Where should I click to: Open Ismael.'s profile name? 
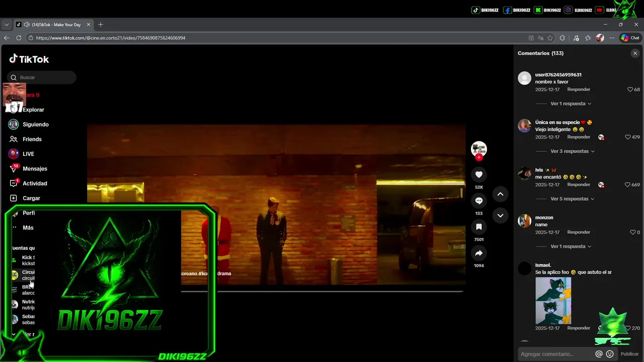pos(543,265)
